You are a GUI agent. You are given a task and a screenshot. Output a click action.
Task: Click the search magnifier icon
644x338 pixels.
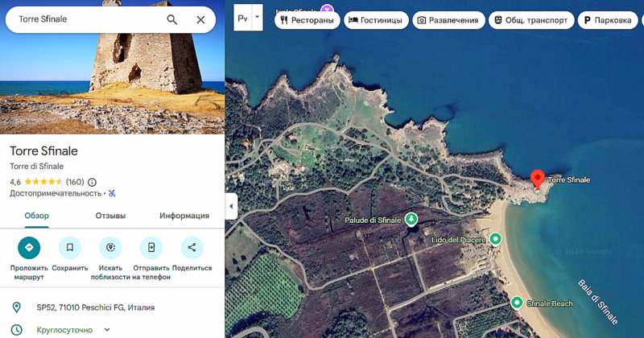[x=172, y=19]
